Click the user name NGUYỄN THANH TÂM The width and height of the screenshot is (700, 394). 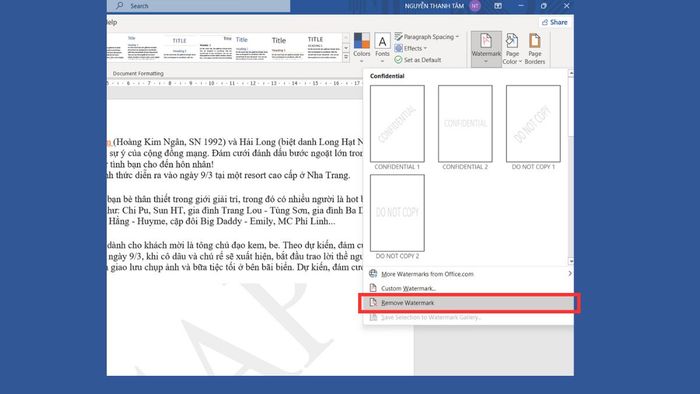434,6
